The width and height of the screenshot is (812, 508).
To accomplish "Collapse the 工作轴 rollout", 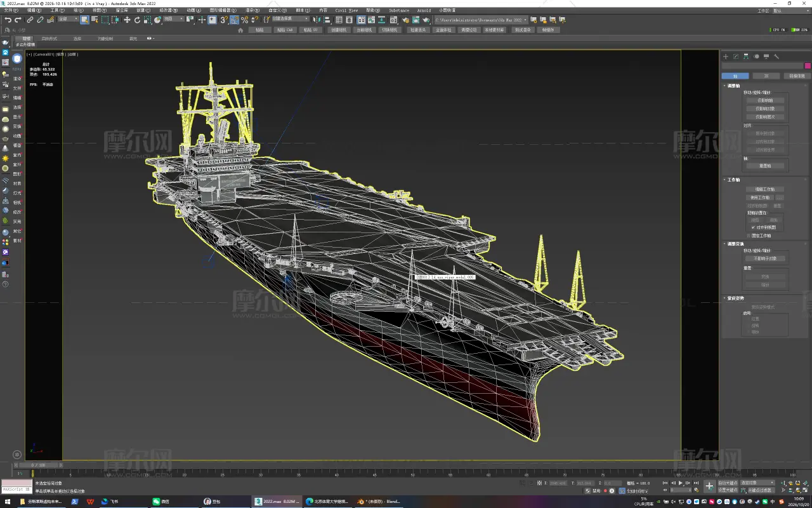I will [732, 180].
